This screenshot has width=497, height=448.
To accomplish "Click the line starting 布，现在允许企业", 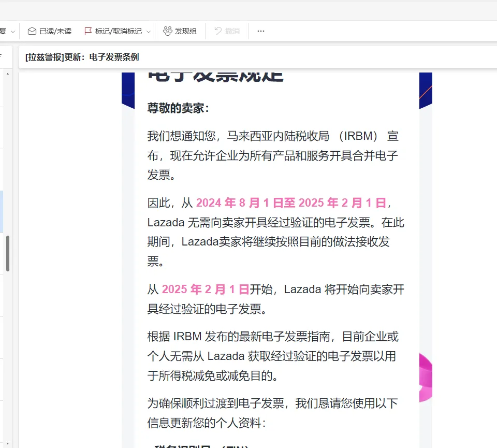I will [273, 156].
